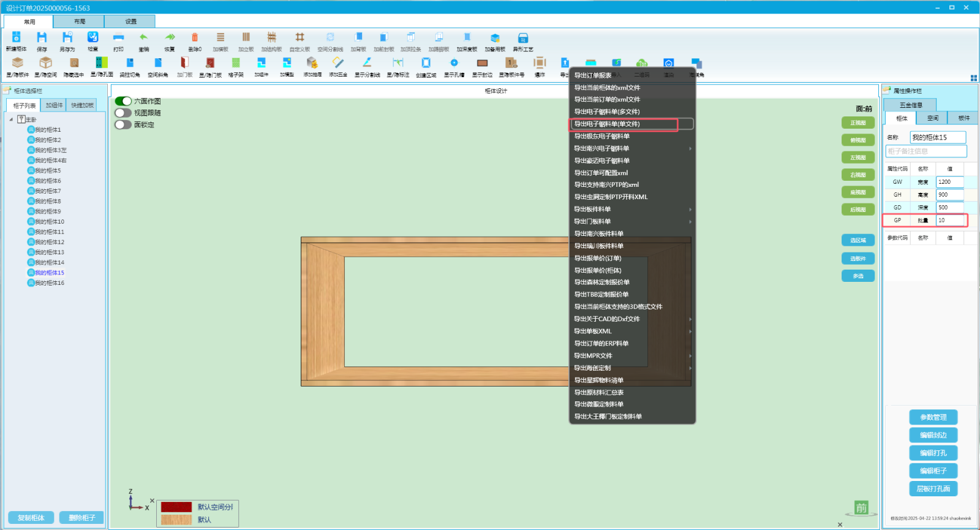Toggle the 面锁定 switch on
Screen dimensions: 980x530
tap(123, 124)
